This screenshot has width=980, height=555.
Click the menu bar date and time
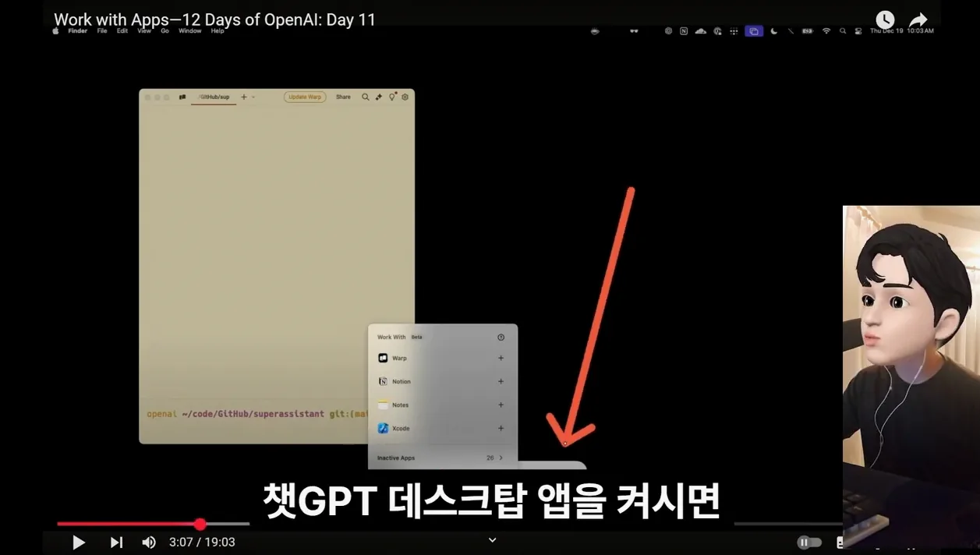(x=901, y=31)
